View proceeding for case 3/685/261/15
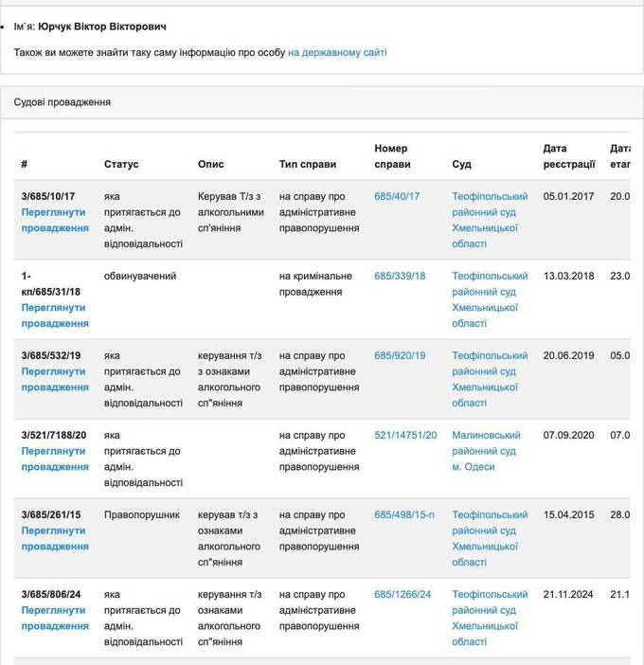 55,538
